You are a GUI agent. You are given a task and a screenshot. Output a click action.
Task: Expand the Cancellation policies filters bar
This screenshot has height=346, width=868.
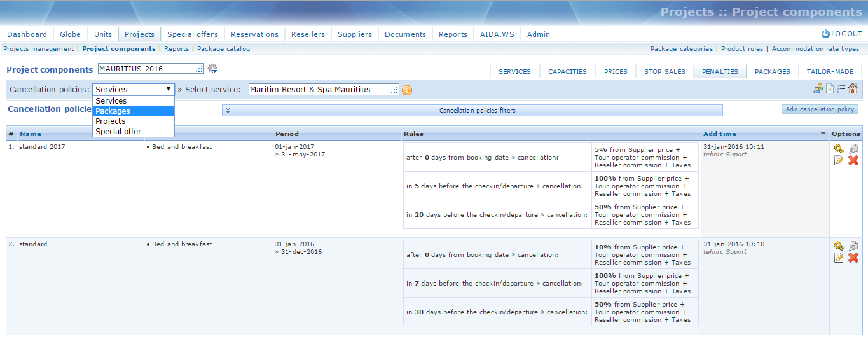click(x=472, y=111)
